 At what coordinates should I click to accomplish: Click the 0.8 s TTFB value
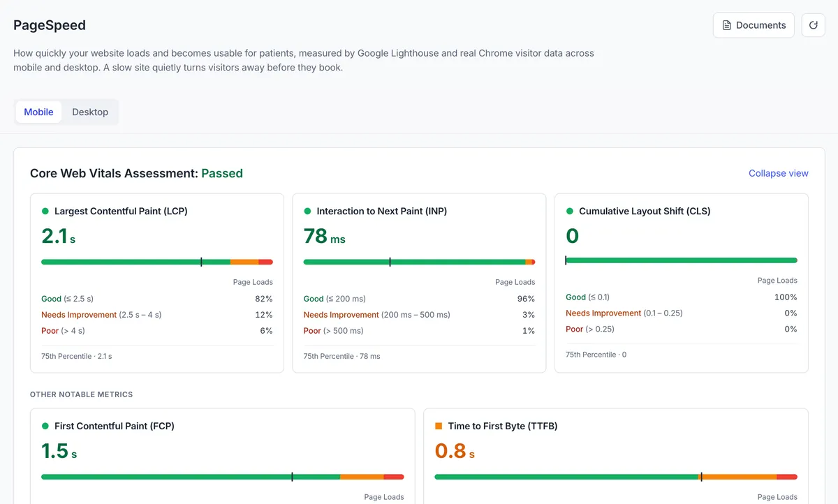click(x=455, y=452)
